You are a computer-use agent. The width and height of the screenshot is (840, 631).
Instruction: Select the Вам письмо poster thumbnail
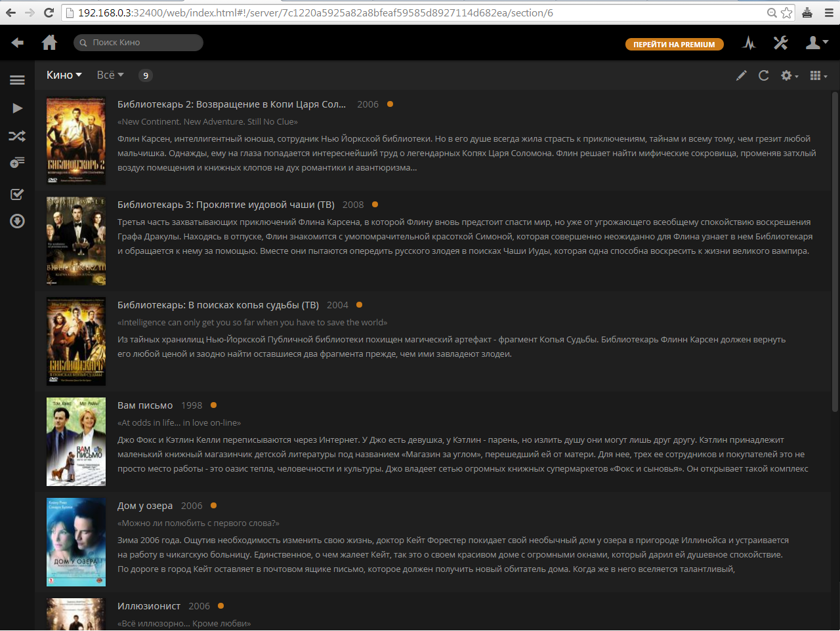coord(76,441)
